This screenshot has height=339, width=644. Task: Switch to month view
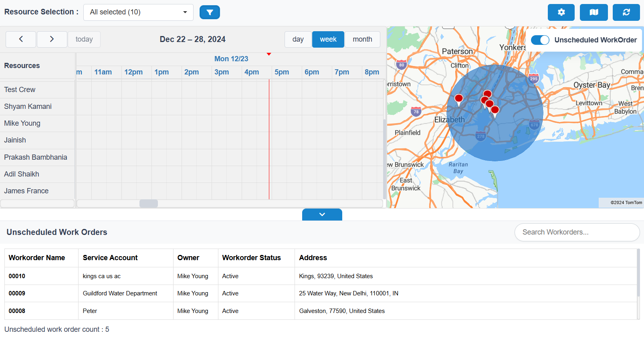(362, 39)
